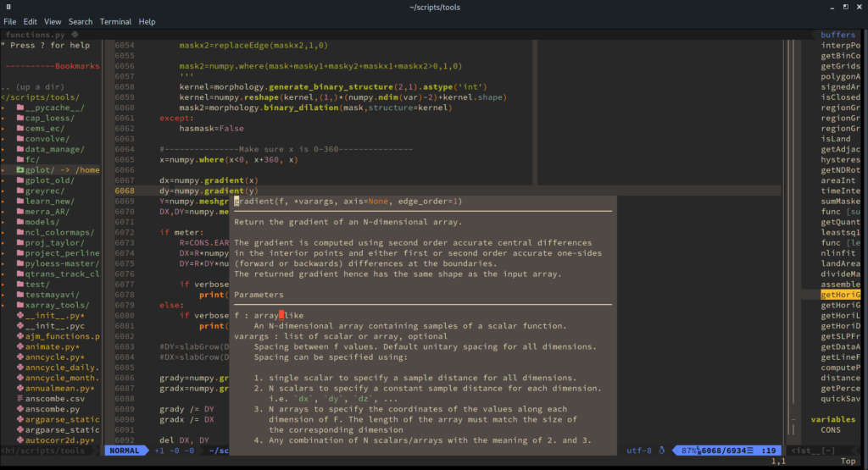This screenshot has width=868, height=470.
Task: Click the cems_ec folder icon
Action: 20,128
